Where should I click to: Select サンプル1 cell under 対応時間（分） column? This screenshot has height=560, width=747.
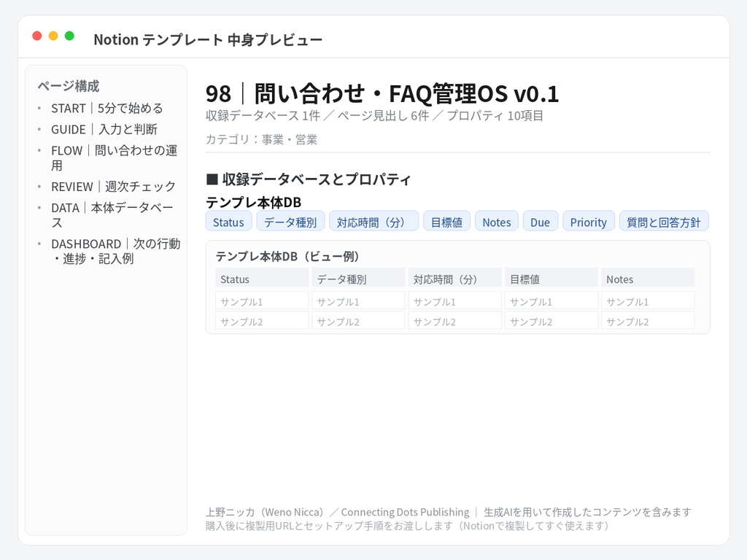(x=455, y=301)
